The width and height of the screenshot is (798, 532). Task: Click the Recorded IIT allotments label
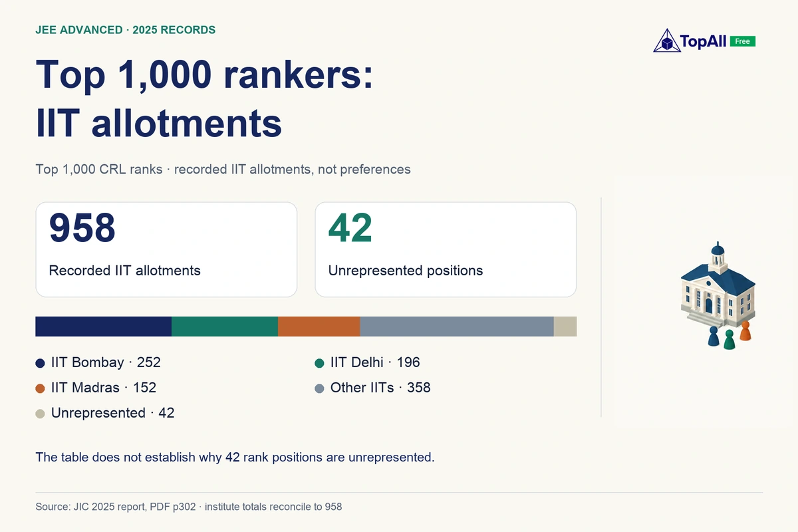click(x=125, y=271)
